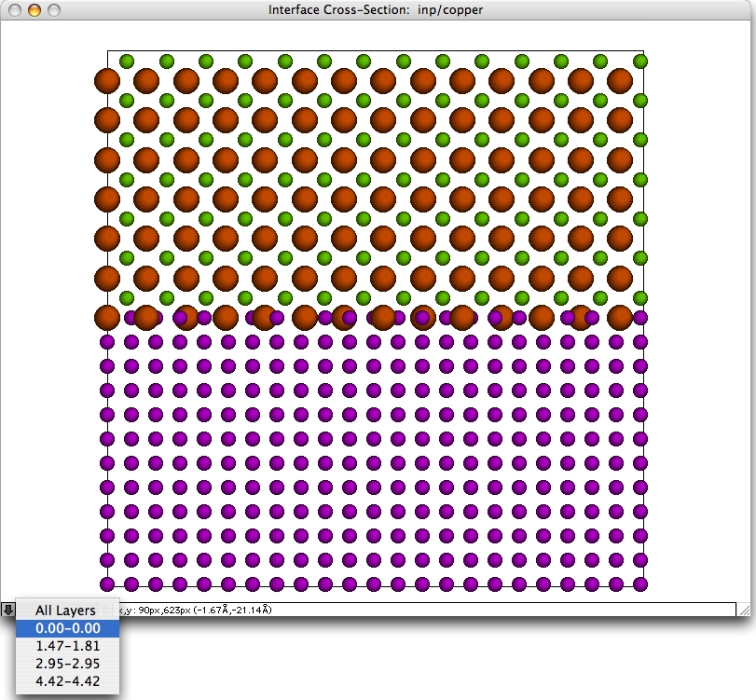Screen dimensions: 756x700
Task: Choose the highlighted 0.00-0.00 layer entry
Action: pyautogui.click(x=67, y=628)
